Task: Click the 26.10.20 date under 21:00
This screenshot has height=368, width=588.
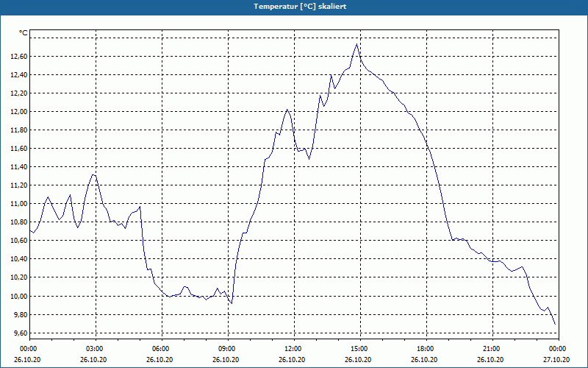Action: (490, 359)
